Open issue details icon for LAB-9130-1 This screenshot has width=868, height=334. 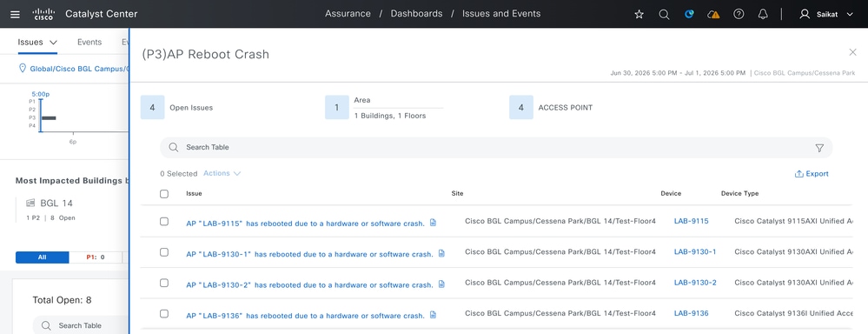coord(441,253)
